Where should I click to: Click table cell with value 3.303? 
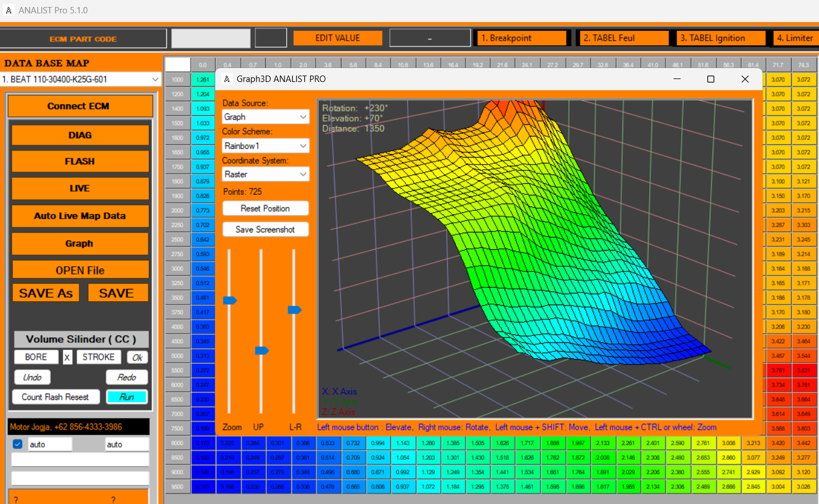tap(803, 225)
